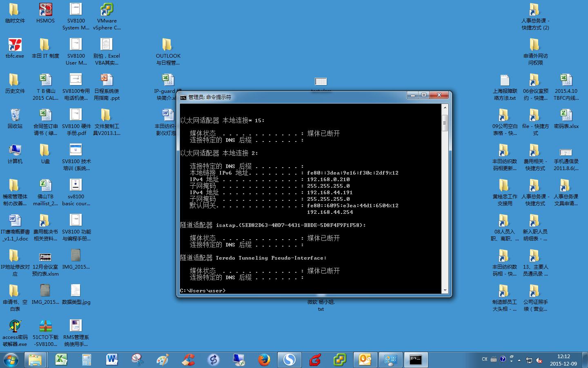Select the 日程系统使用指南.ppt file icon
The image size is (588, 368).
[x=107, y=87]
